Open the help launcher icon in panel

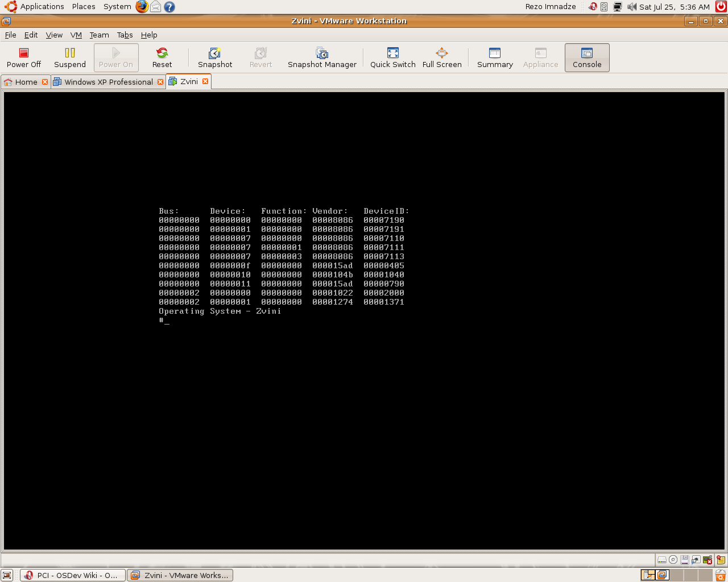pyautogui.click(x=169, y=7)
